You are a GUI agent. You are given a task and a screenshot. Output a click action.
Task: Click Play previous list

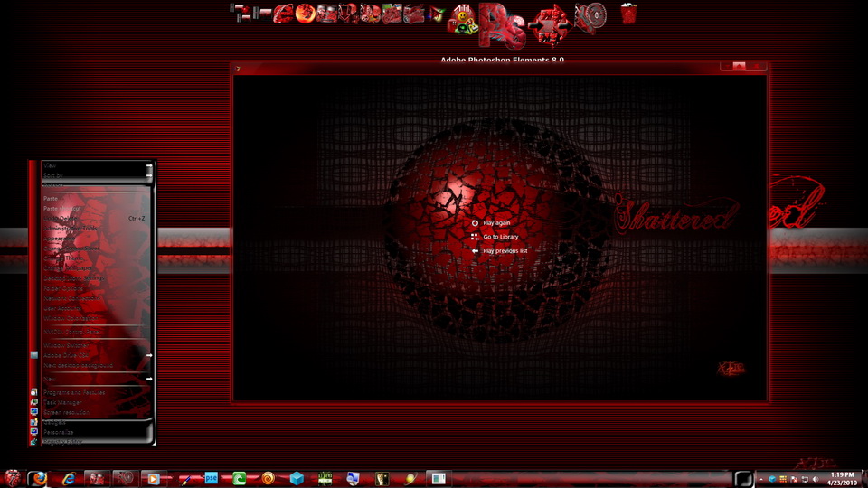coord(505,250)
